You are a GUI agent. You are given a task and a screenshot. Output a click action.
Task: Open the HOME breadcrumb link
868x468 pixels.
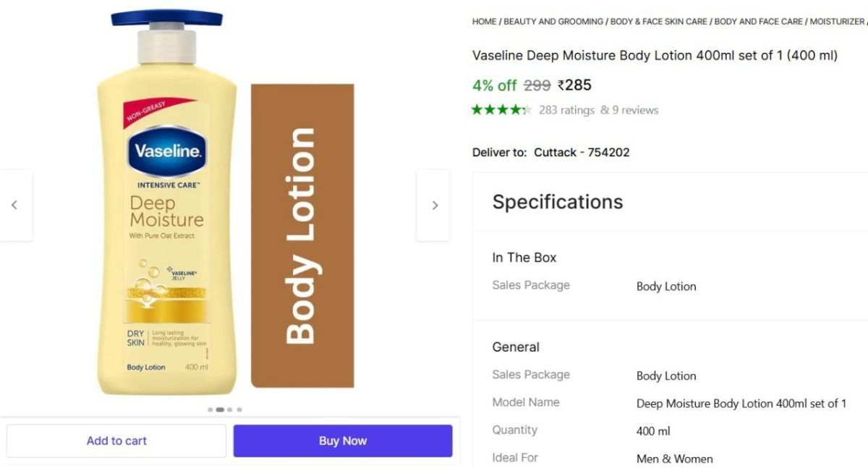click(483, 21)
